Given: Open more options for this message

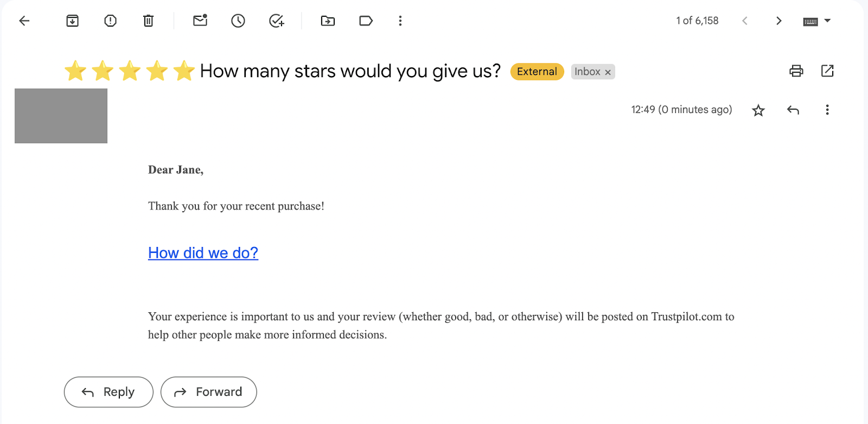Looking at the screenshot, I should [x=827, y=110].
